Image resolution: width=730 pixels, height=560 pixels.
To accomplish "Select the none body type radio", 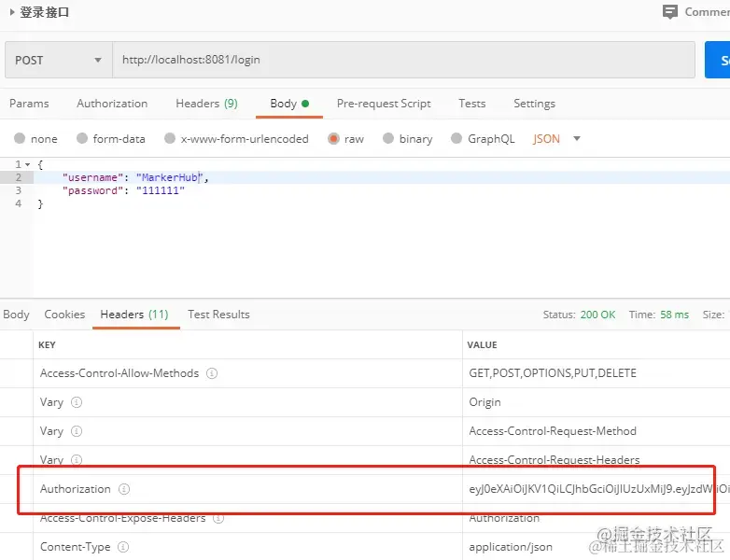I will coord(20,138).
